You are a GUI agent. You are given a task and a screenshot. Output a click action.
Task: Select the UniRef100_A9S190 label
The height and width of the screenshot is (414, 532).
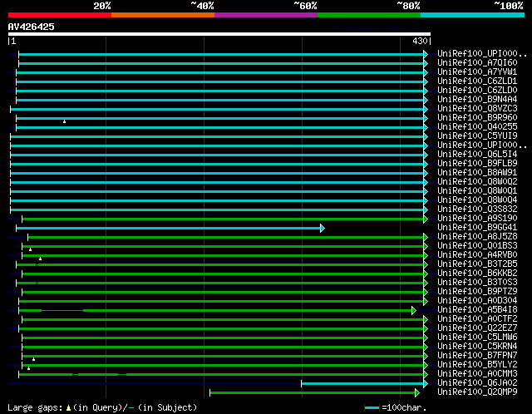pyautogui.click(x=477, y=219)
